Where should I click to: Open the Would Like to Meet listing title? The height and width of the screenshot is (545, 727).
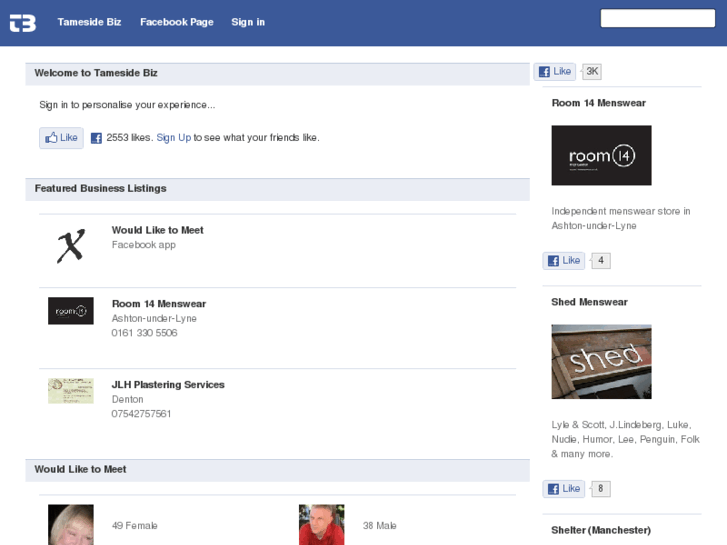pos(158,230)
